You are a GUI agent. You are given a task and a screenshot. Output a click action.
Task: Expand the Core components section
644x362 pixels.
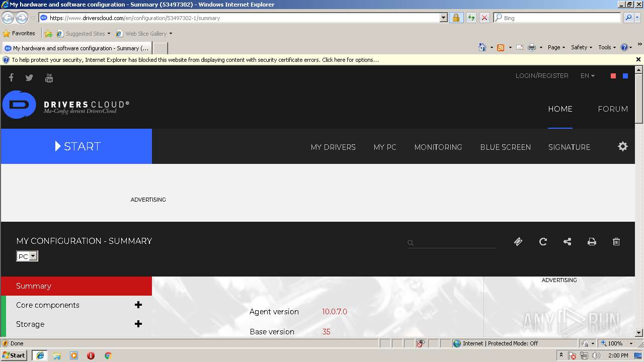point(138,305)
